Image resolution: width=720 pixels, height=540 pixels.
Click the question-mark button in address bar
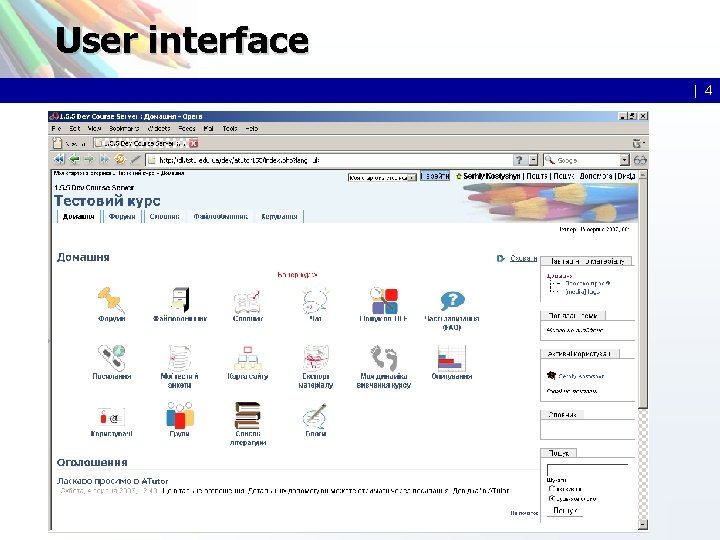[519, 160]
